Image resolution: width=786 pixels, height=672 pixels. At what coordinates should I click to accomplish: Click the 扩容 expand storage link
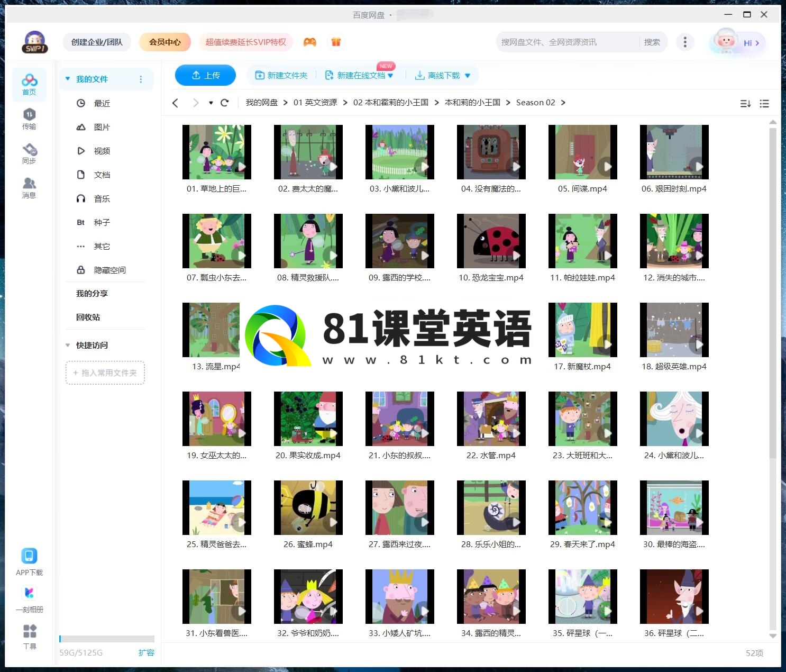(146, 652)
